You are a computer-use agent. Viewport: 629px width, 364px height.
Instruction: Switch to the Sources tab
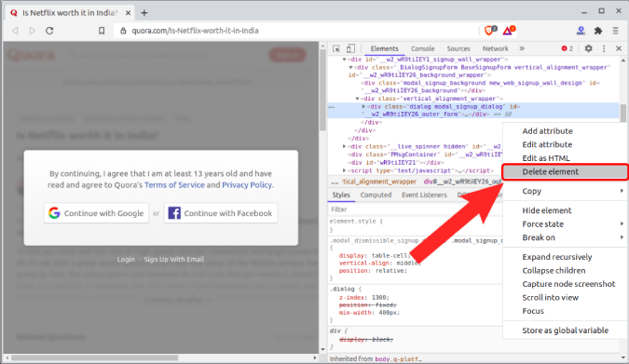[x=458, y=48]
